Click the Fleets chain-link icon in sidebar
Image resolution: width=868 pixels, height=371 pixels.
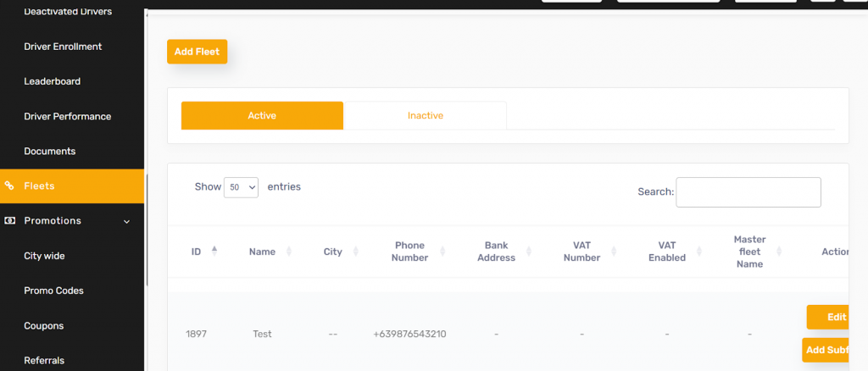[x=10, y=185]
